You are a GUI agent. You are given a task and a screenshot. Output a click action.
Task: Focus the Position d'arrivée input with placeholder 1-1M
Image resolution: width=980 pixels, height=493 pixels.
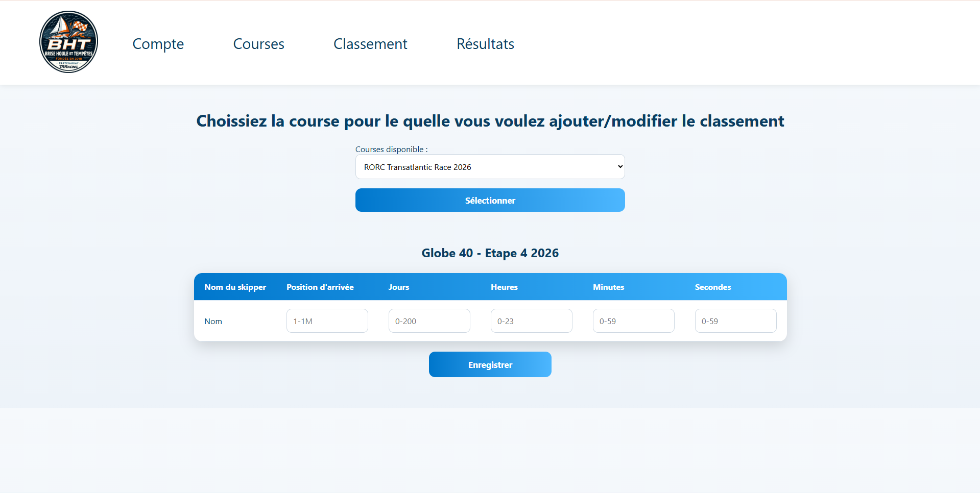point(327,321)
